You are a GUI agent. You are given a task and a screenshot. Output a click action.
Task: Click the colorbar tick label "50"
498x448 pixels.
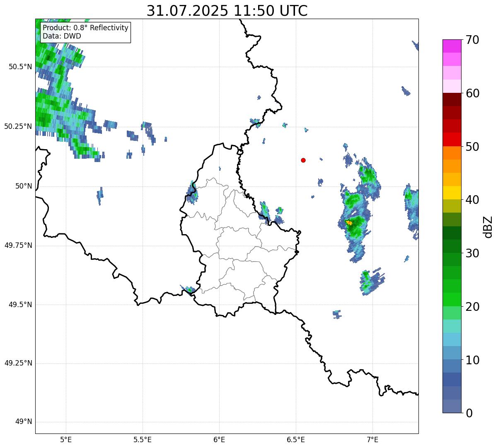click(x=472, y=147)
